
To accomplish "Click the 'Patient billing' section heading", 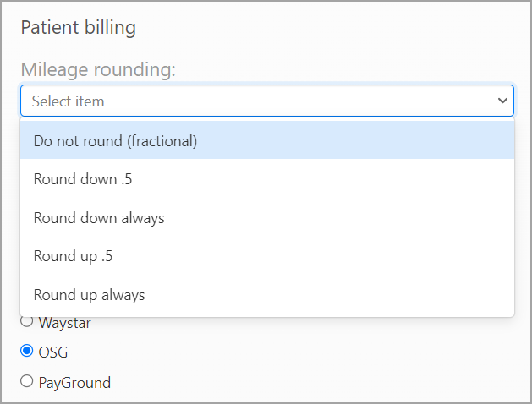I will [78, 27].
